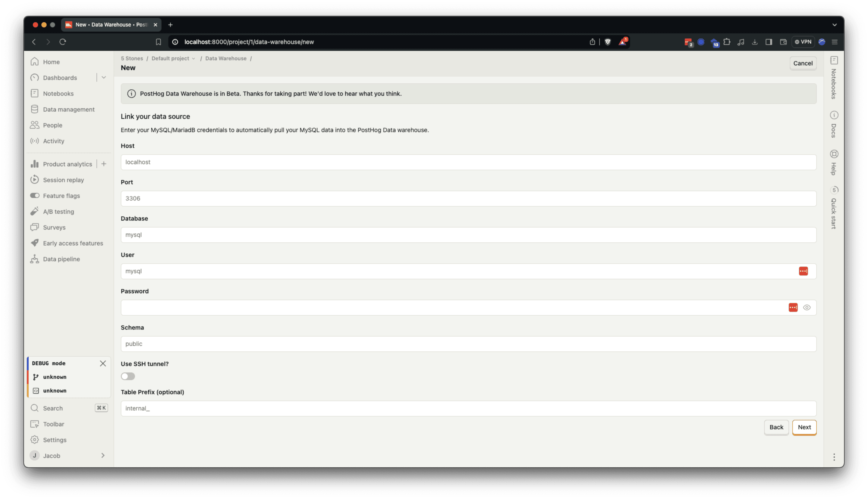Go to Data Warehouse breadcrumb

(x=226, y=58)
